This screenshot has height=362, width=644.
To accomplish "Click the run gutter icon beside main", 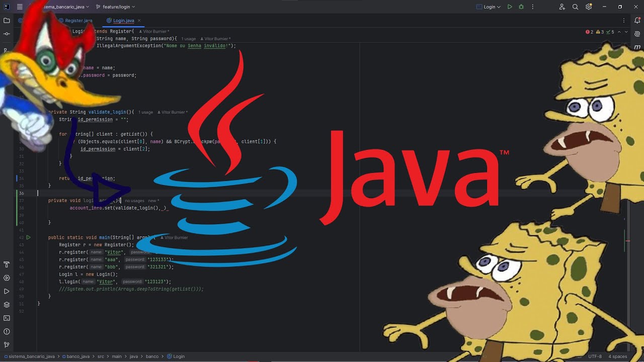I will tap(28, 237).
